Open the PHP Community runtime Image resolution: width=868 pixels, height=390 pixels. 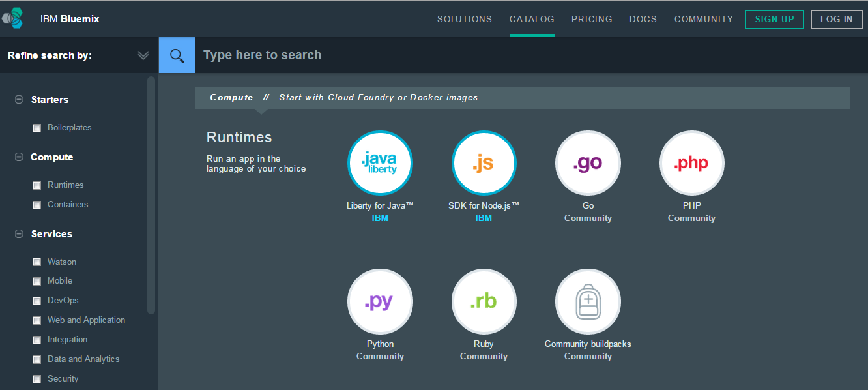pyautogui.click(x=691, y=163)
